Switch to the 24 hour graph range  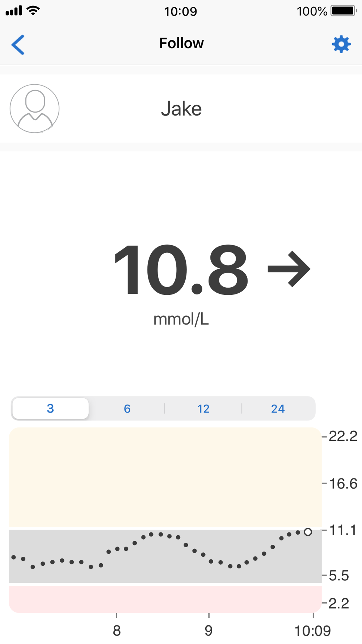tap(278, 409)
